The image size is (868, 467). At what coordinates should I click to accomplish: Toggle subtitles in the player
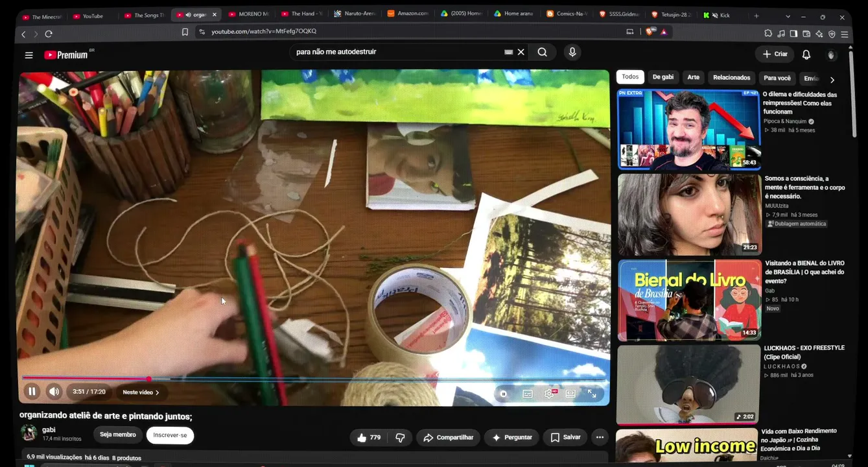528,394
